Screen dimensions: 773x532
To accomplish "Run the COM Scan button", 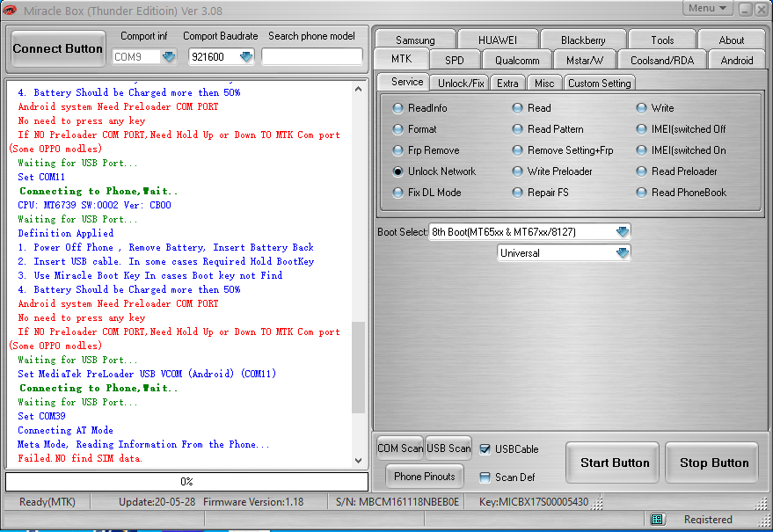I will pos(400,448).
